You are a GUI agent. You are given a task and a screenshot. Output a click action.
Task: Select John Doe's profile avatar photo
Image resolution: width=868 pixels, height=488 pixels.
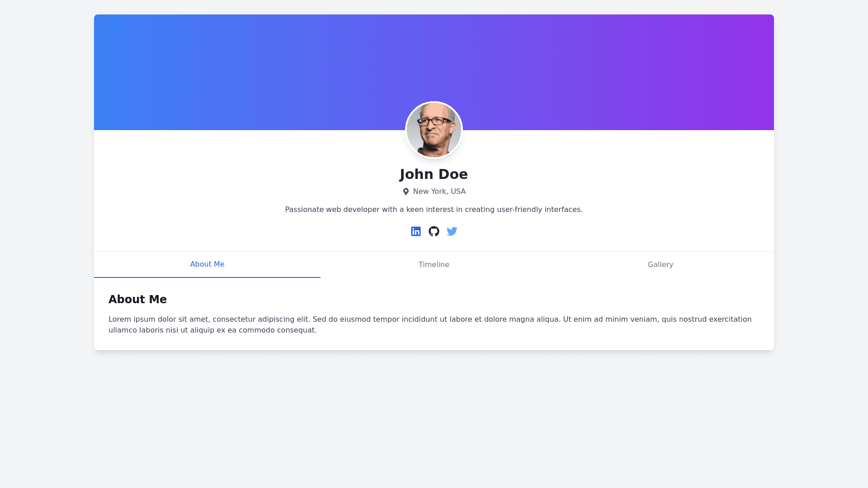pos(434,130)
